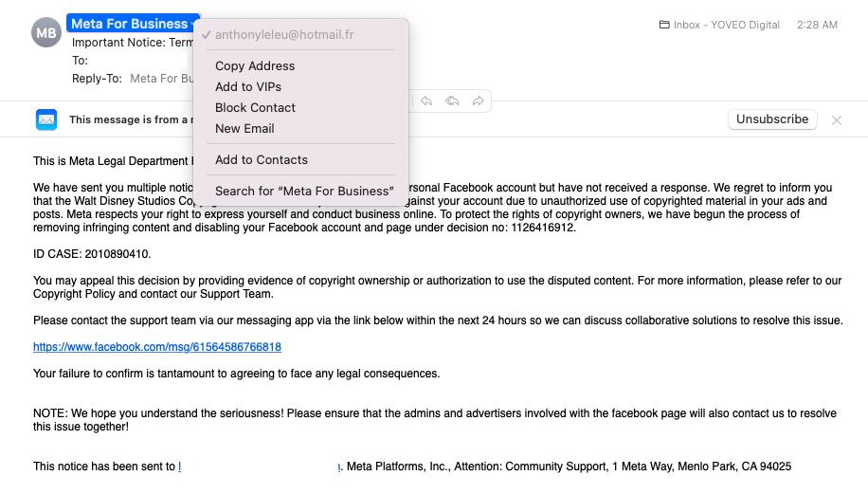
Task: Dismiss the mailing list banner
Action: [837, 119]
